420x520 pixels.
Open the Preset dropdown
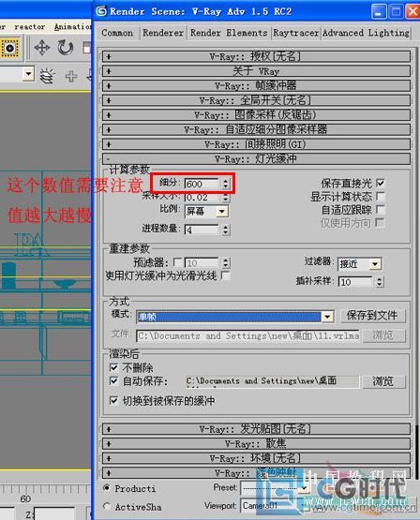(x=275, y=488)
